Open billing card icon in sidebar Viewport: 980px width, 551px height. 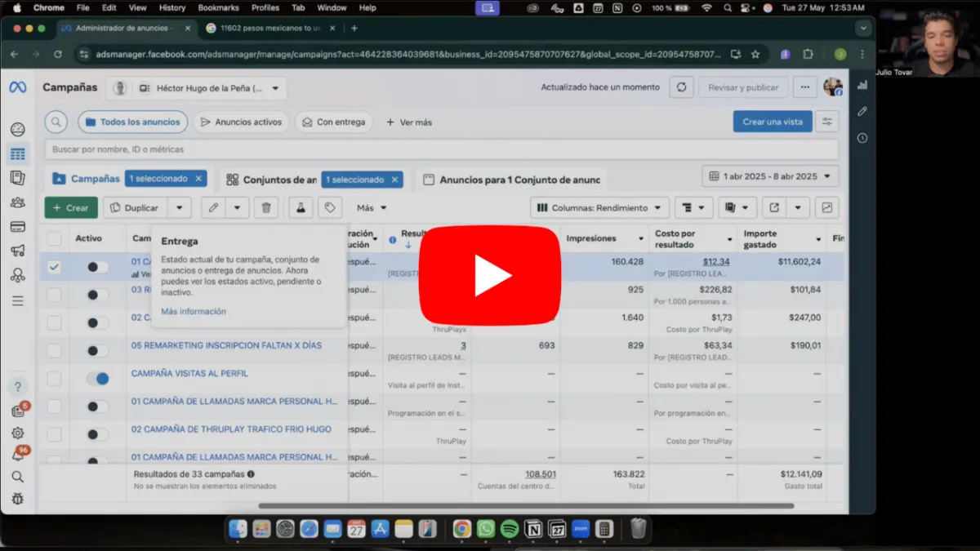17,227
